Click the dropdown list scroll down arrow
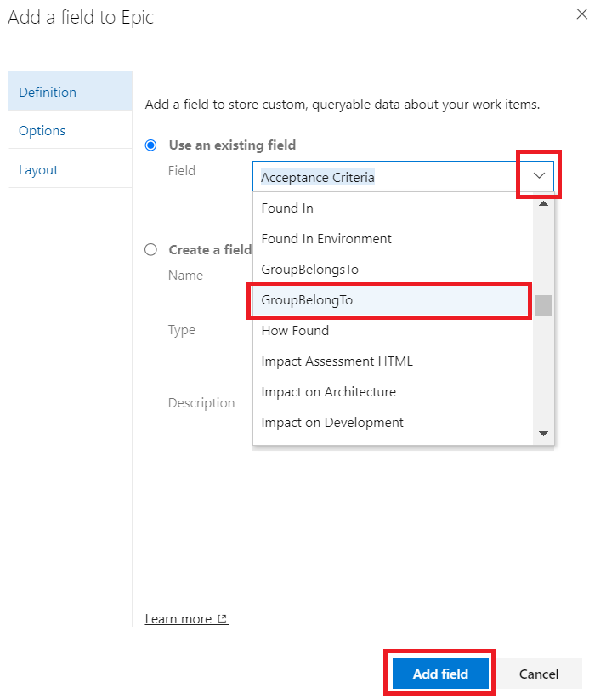The height and width of the screenshot is (700, 595). 543,434
